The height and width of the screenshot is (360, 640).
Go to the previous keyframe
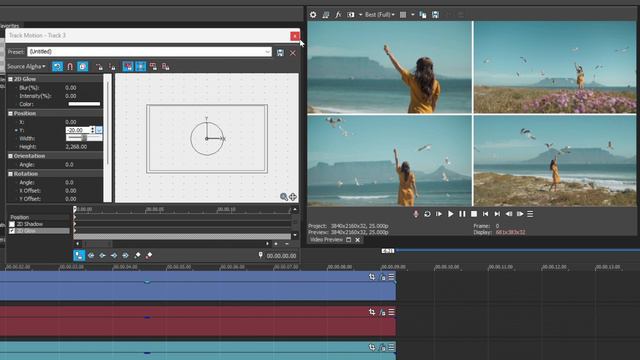tap(102, 256)
